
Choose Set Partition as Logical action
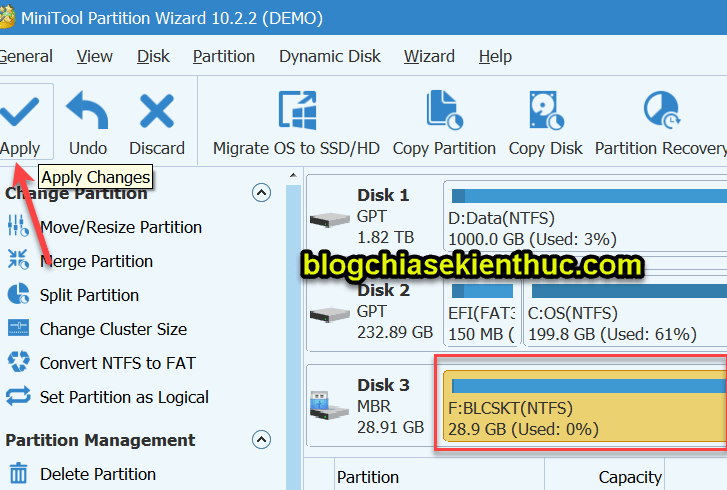124,397
